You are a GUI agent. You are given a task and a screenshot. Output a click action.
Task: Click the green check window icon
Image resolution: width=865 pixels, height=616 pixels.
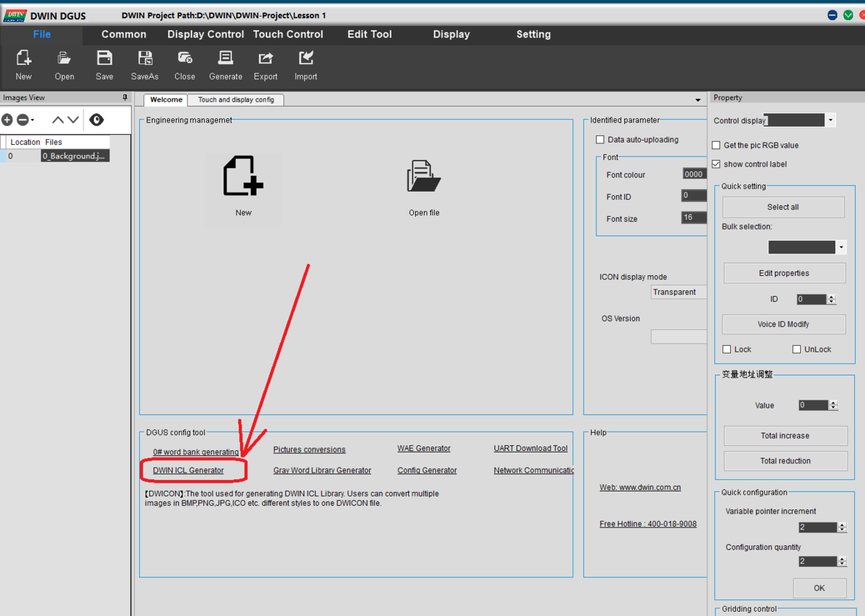(x=848, y=15)
